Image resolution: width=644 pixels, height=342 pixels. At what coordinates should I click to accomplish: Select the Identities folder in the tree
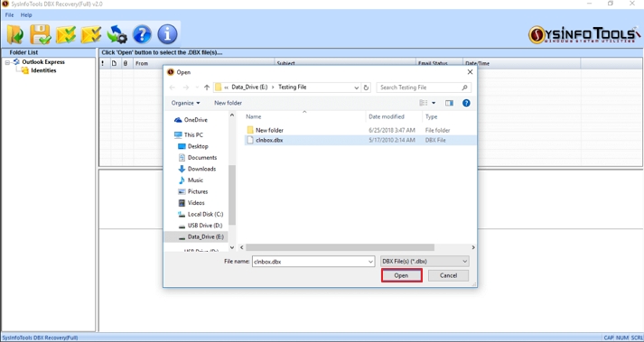(43, 70)
